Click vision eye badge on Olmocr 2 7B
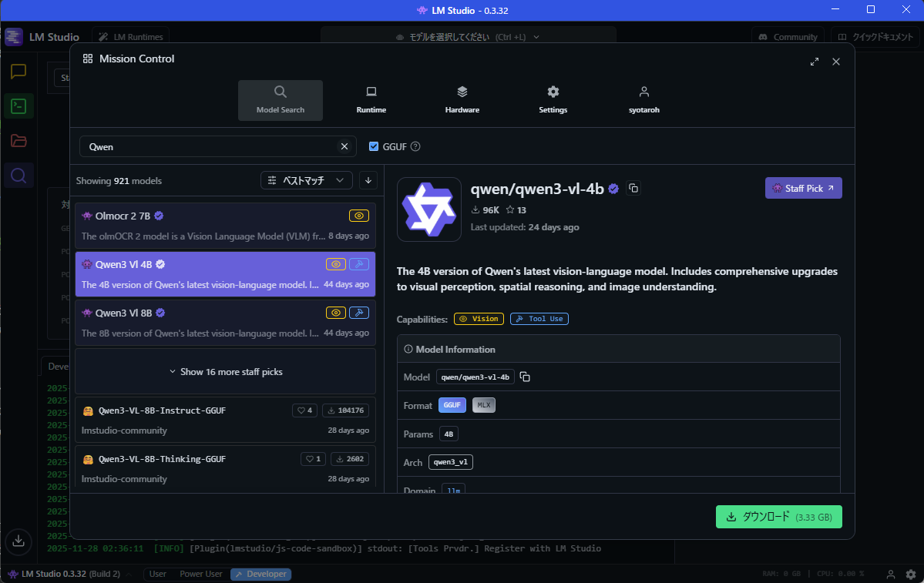This screenshot has width=924, height=583. coord(359,216)
